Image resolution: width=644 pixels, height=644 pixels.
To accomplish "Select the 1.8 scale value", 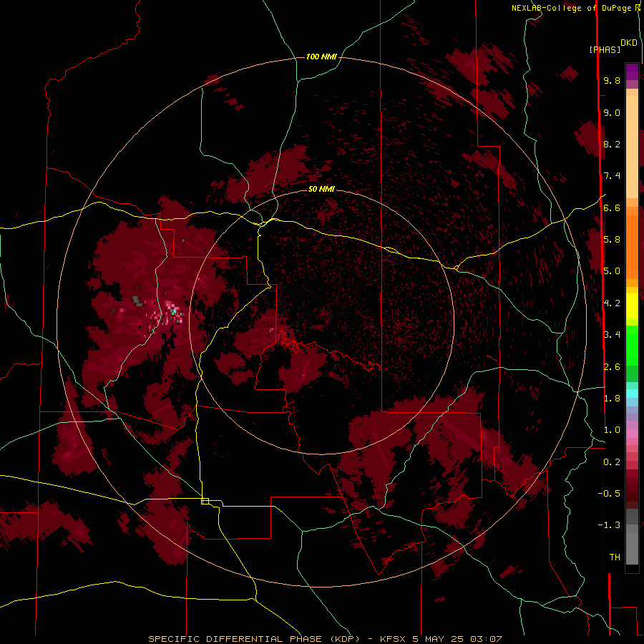I will [612, 399].
